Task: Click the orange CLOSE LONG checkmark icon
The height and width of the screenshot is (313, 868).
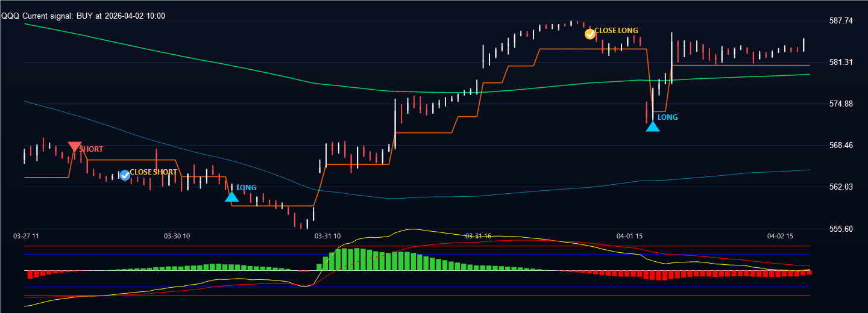Action: (x=590, y=34)
